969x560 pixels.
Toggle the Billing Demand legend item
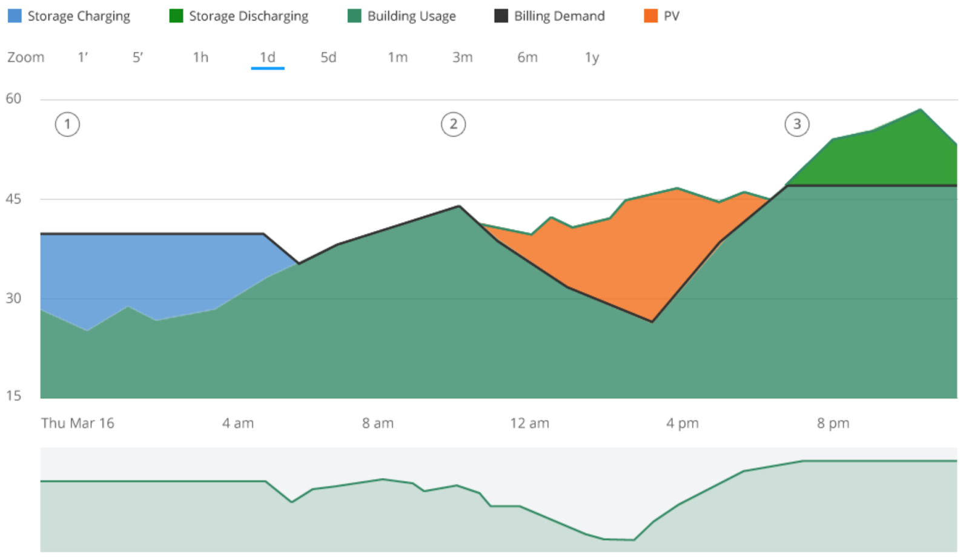[549, 16]
